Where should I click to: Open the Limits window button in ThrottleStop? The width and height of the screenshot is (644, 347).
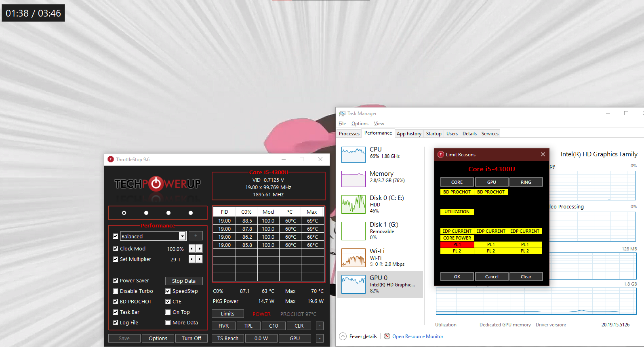click(227, 314)
